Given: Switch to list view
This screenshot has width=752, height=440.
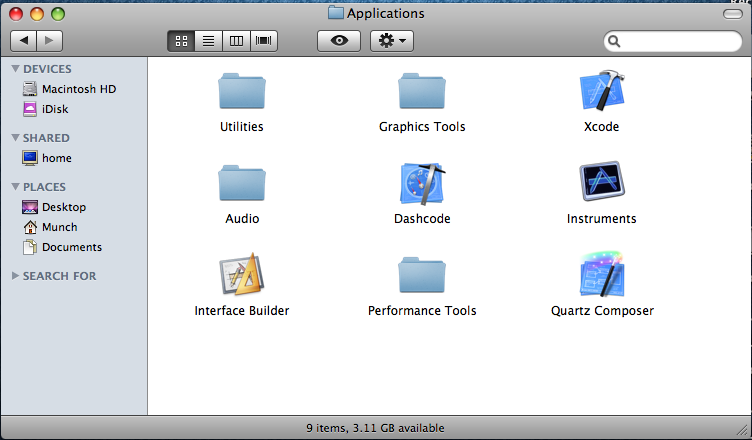Looking at the screenshot, I should pos(209,41).
